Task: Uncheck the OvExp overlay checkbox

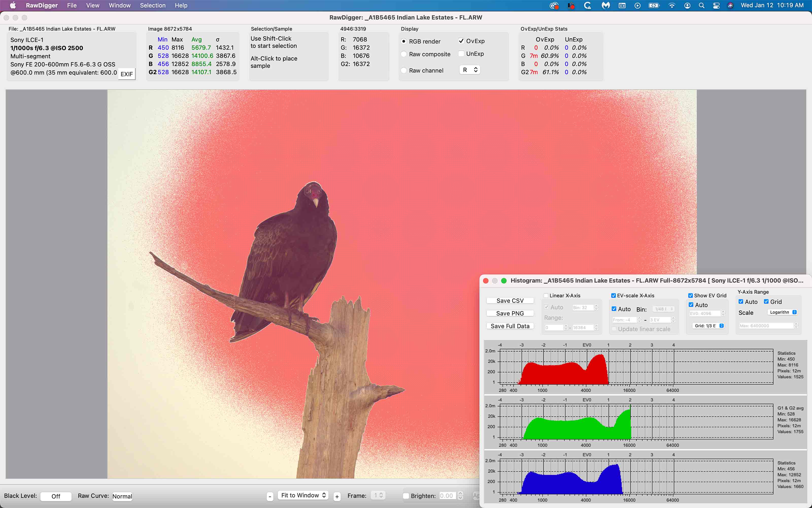Action: click(x=461, y=41)
